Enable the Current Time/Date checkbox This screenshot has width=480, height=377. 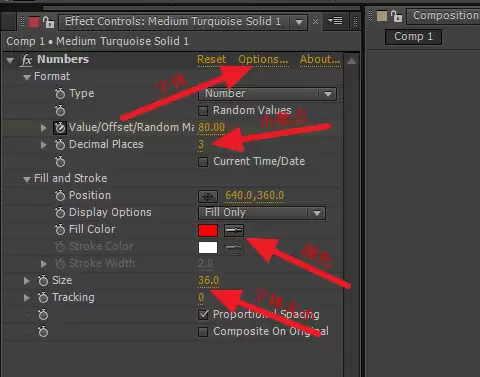point(203,162)
